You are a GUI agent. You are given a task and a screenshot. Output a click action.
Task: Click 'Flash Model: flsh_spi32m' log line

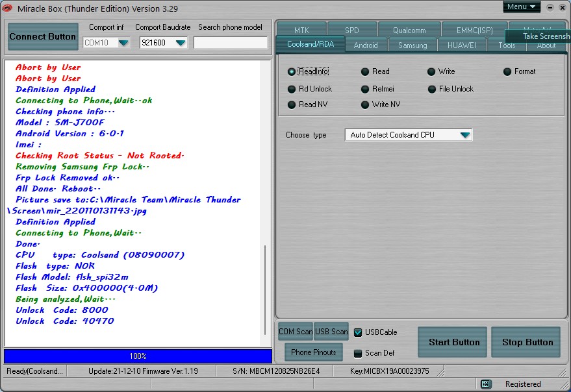click(x=71, y=277)
